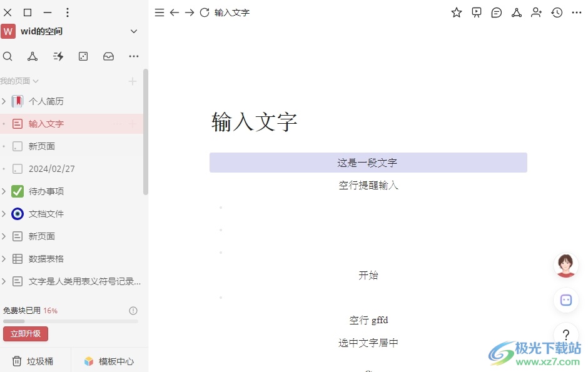
Task: Invite collaborators with add-person icon
Action: tap(537, 13)
